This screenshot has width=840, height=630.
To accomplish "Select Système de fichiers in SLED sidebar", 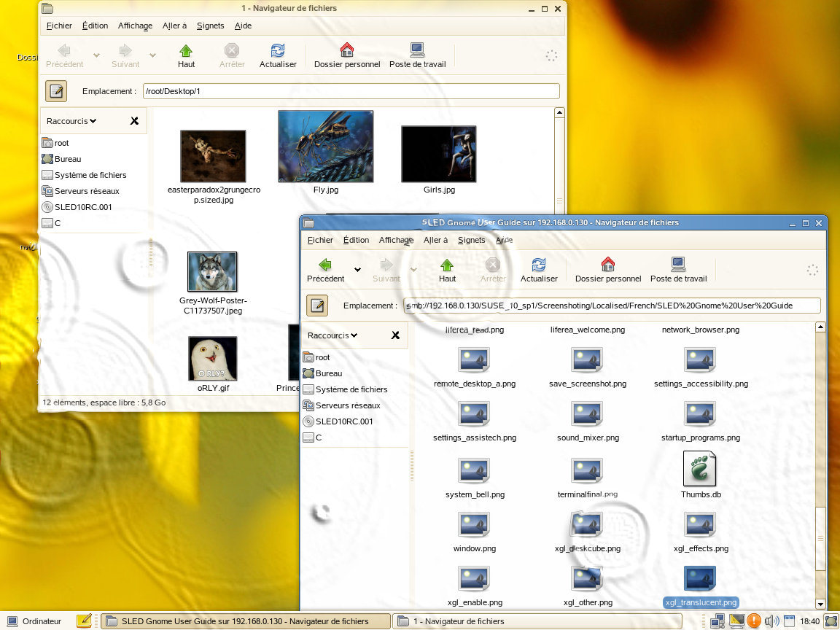I will pos(345,389).
